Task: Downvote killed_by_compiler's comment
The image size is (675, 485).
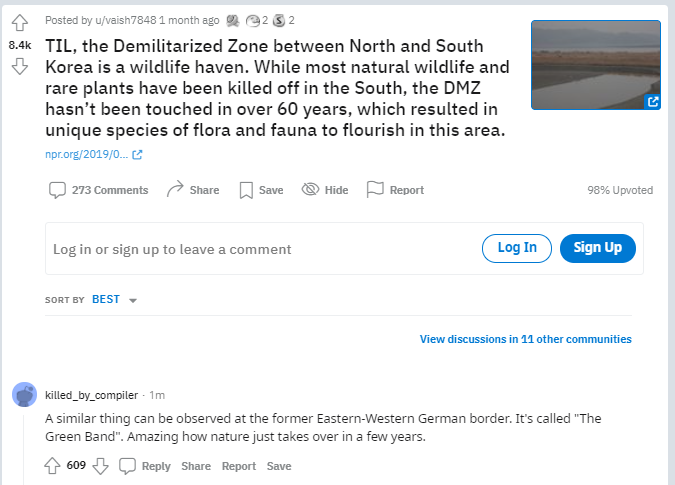Action: tap(100, 466)
